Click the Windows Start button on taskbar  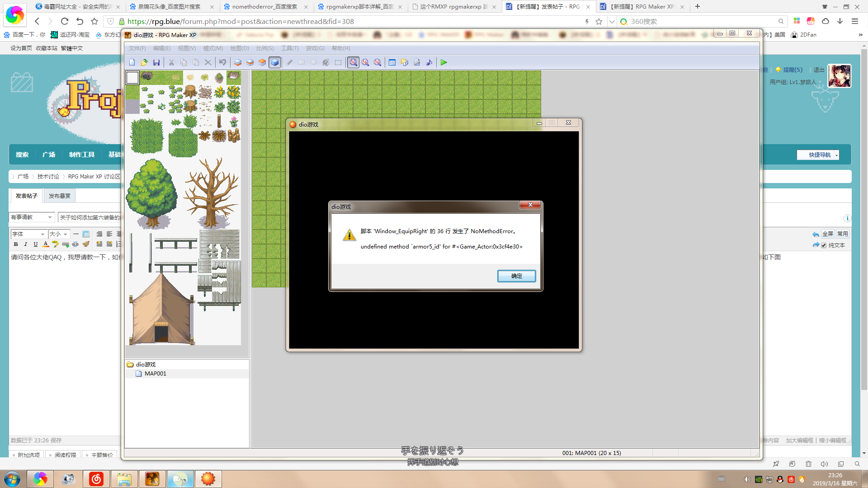[x=12, y=479]
